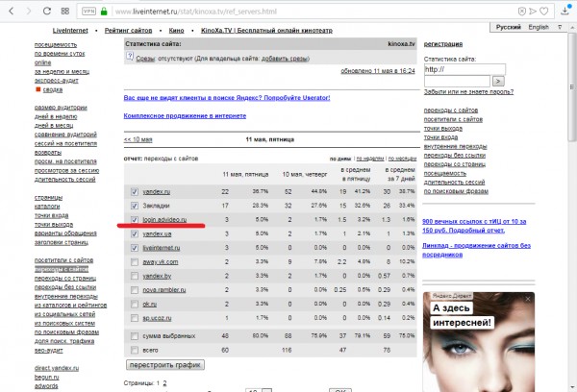Open the direct.yandex.ru sidebar link
577x392 pixels.
[57, 368]
